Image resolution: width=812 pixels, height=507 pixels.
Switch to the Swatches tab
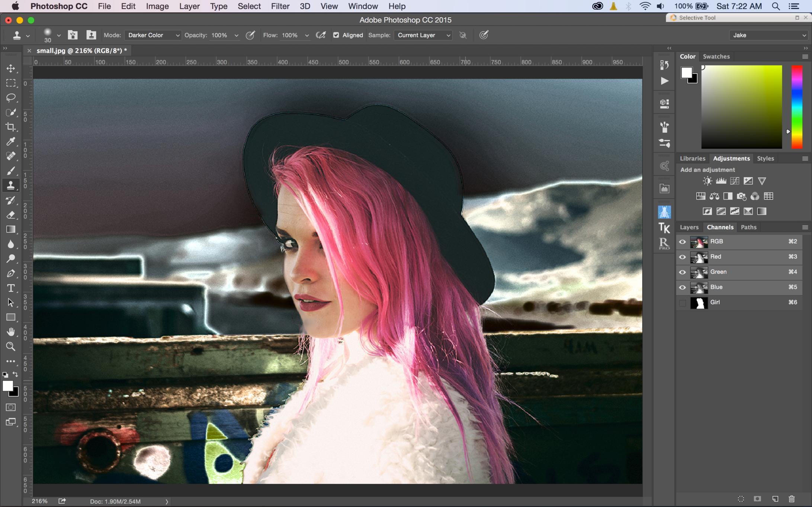coord(716,56)
